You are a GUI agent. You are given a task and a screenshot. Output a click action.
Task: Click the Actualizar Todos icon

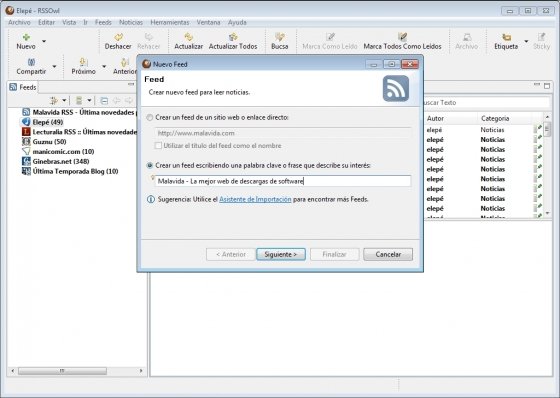pos(233,37)
